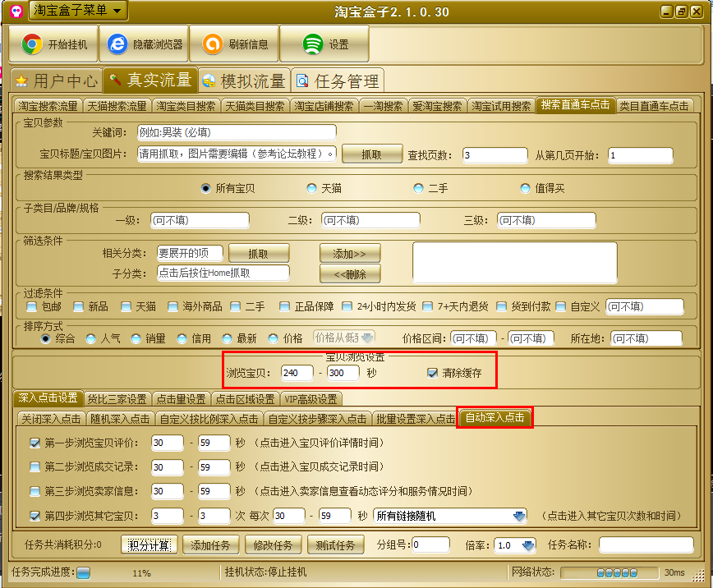Image resolution: width=713 pixels, height=588 pixels.
Task: Click the globe icon of 模拟流量
Action: click(x=209, y=81)
